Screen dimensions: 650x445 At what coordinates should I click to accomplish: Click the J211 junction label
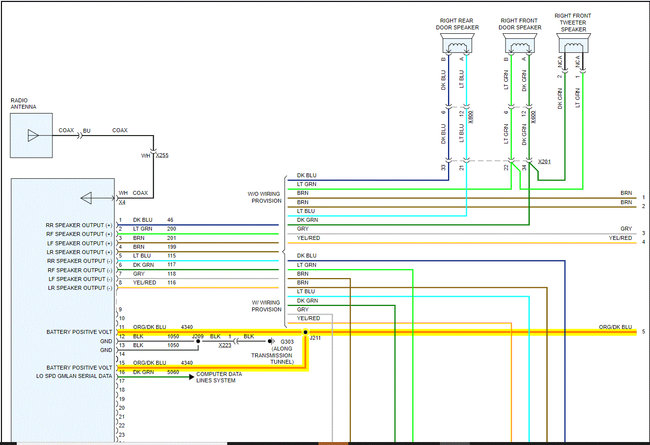[315, 338]
